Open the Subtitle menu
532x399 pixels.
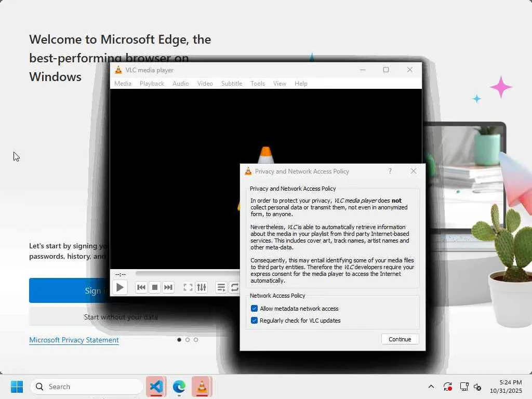[x=231, y=84]
